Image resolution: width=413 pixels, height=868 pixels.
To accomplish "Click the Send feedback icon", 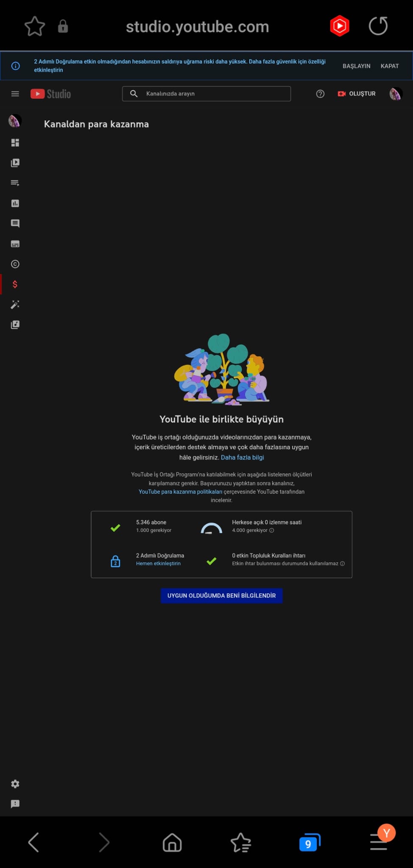I will pos(15,804).
